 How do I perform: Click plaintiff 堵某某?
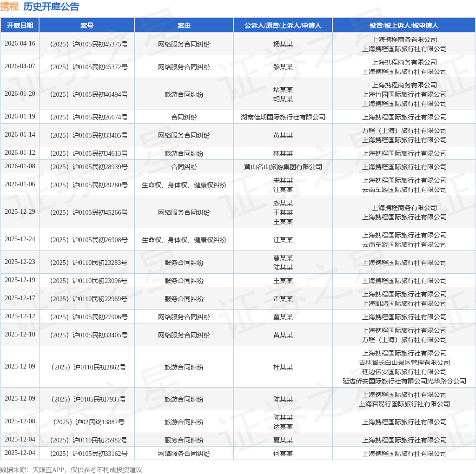click(x=283, y=90)
